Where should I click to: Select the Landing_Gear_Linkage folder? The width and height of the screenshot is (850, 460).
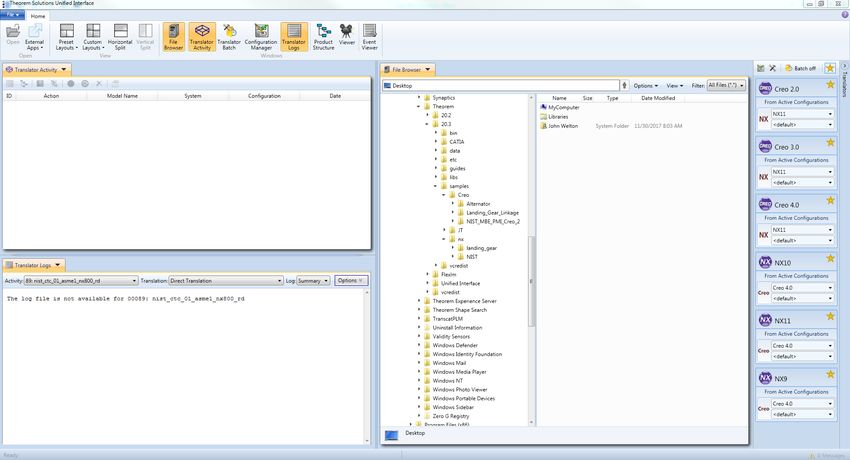click(492, 213)
